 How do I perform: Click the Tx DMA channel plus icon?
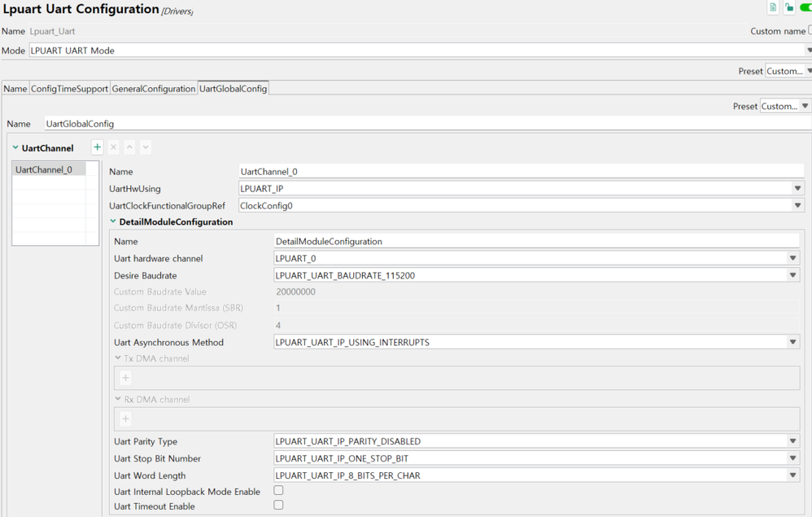click(125, 378)
